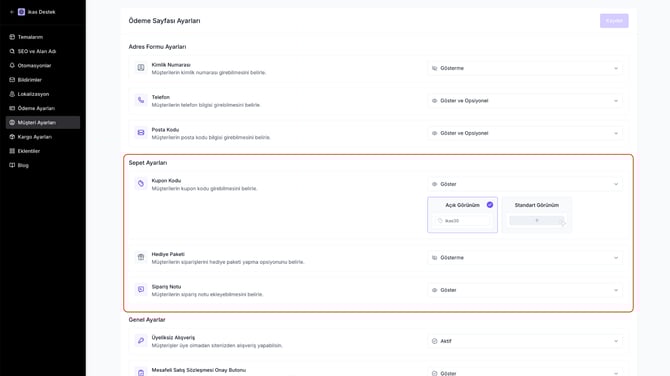
Task: Select the Açık Görünüm coupon layout option
Action: tap(462, 215)
